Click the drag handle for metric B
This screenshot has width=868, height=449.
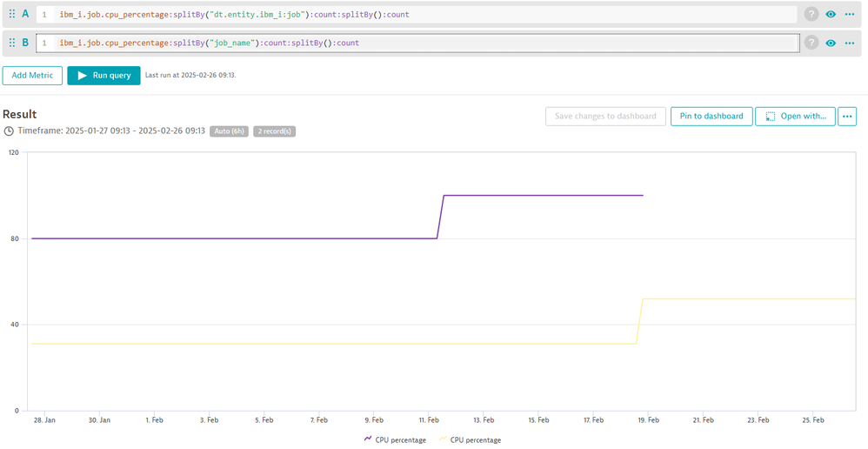(12, 43)
